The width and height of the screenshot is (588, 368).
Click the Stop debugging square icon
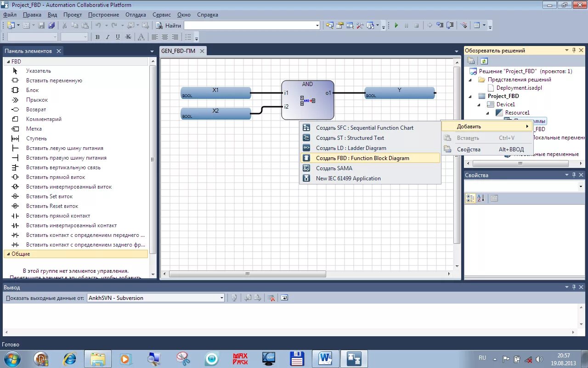pos(416,26)
